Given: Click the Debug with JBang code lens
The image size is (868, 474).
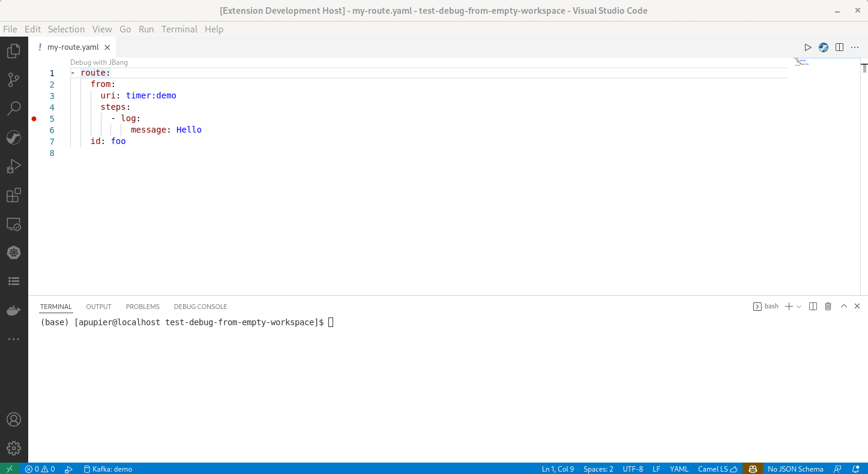Looking at the screenshot, I should point(98,62).
